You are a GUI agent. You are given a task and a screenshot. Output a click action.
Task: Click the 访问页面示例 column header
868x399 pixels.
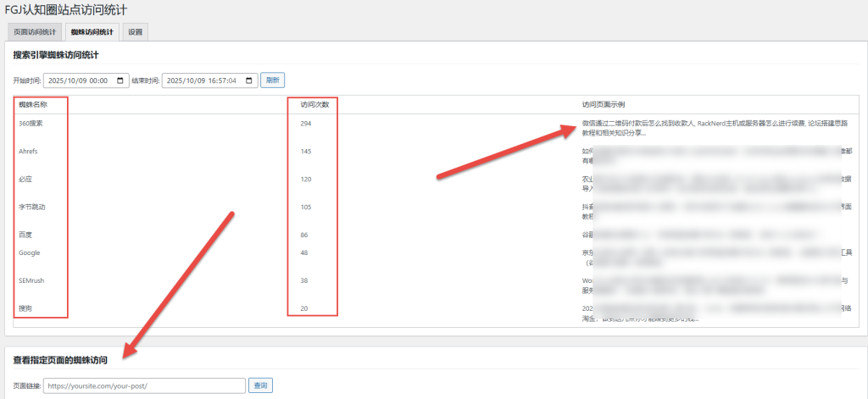pyautogui.click(x=604, y=104)
